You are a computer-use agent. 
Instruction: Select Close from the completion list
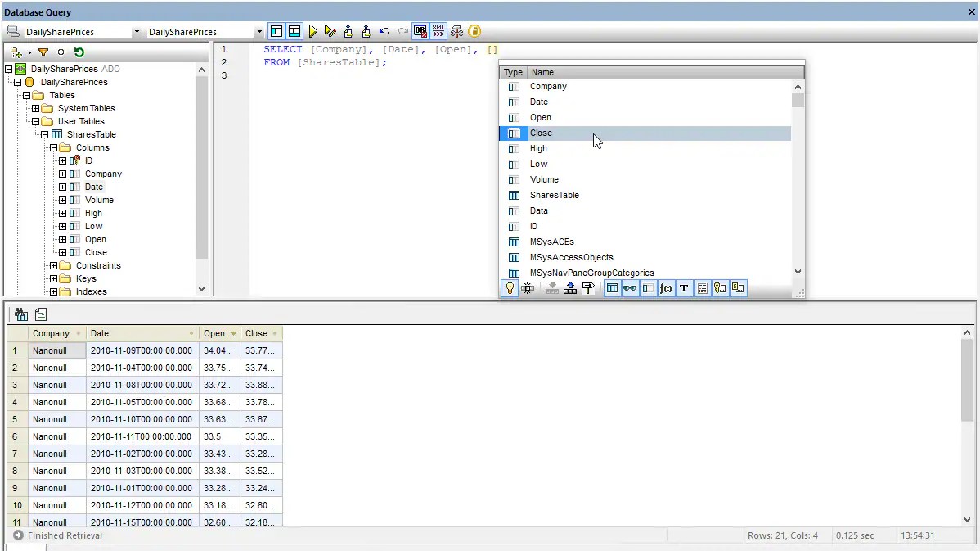(x=541, y=133)
